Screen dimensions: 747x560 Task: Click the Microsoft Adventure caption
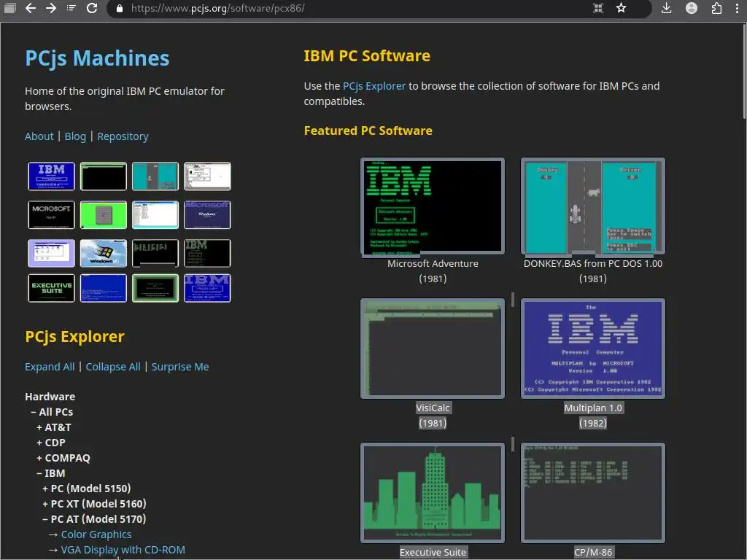(433, 264)
